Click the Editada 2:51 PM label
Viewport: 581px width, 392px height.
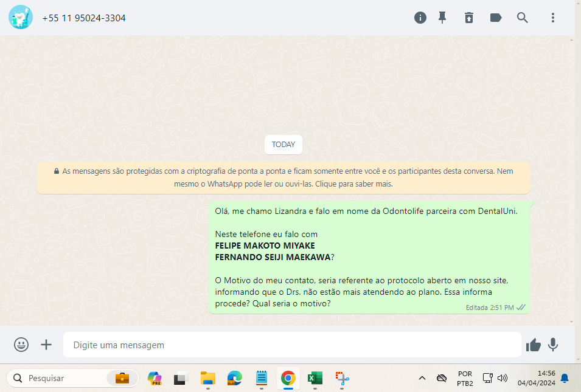click(490, 308)
